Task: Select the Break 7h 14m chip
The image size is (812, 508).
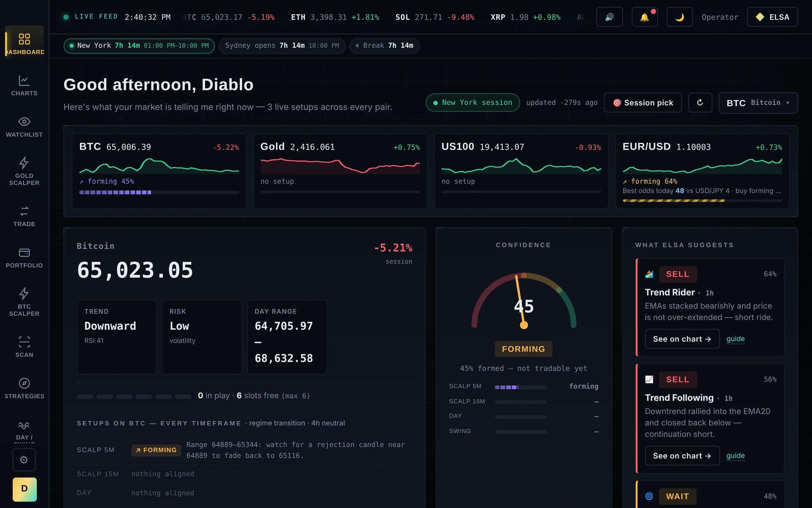Action: pyautogui.click(x=384, y=46)
